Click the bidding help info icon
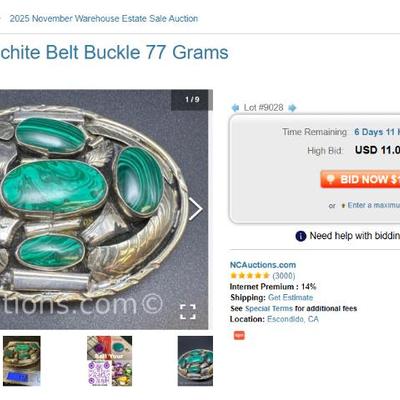 click(x=301, y=236)
